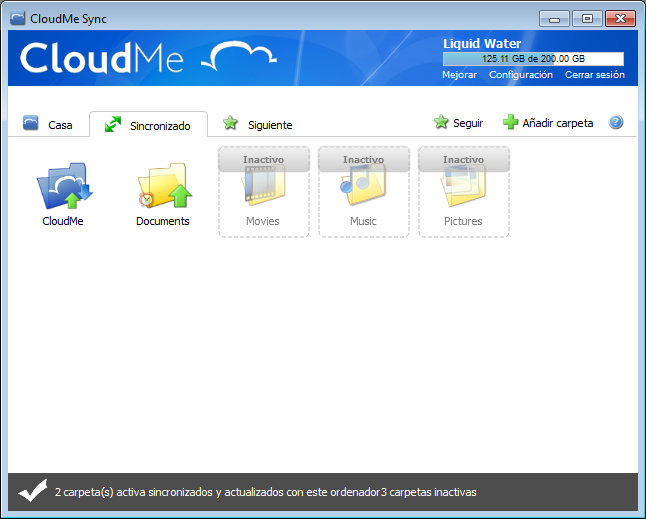This screenshot has width=646, height=519.
Task: Close the CloudMe Sync window
Action: point(620,19)
